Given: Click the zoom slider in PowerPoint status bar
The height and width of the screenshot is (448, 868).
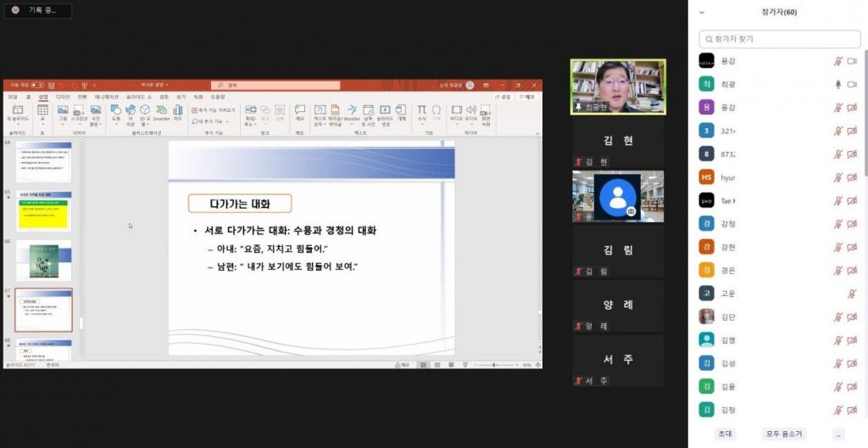Looking at the screenshot, I should coord(493,365).
